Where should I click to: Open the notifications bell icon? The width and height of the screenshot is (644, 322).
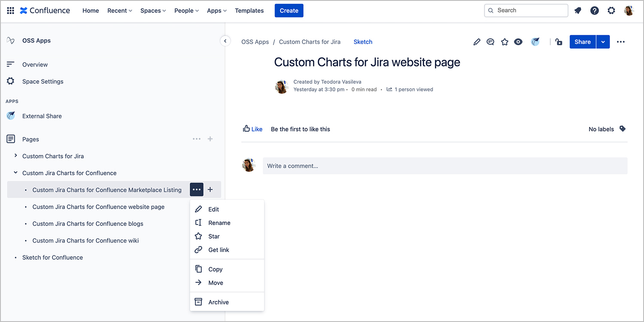click(578, 11)
